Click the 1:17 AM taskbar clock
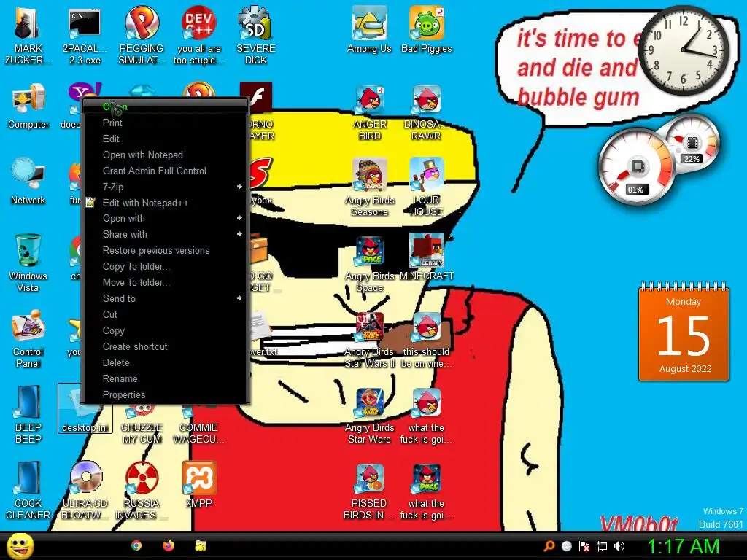Image resolution: width=747 pixels, height=560 pixels. click(683, 546)
